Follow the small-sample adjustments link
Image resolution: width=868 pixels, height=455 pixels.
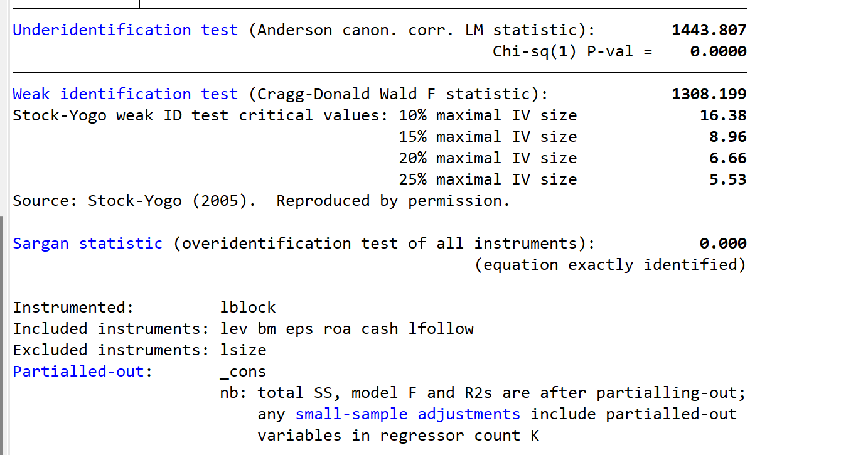click(408, 414)
